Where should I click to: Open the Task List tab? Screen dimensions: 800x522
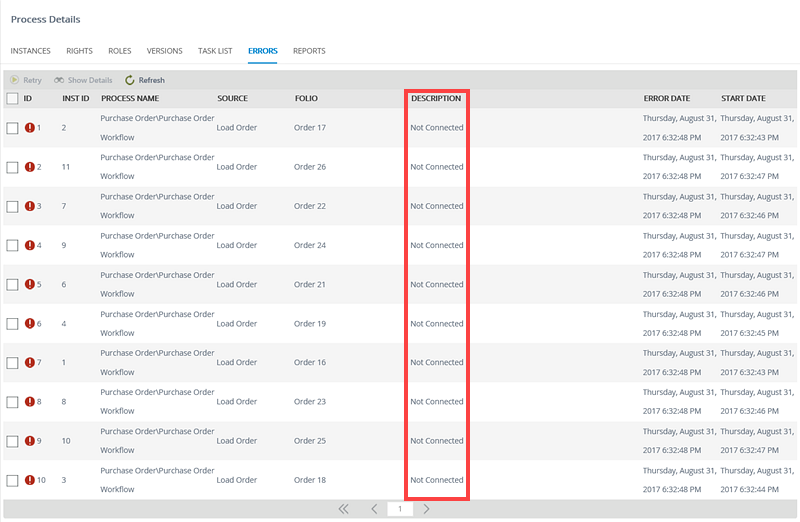point(215,51)
